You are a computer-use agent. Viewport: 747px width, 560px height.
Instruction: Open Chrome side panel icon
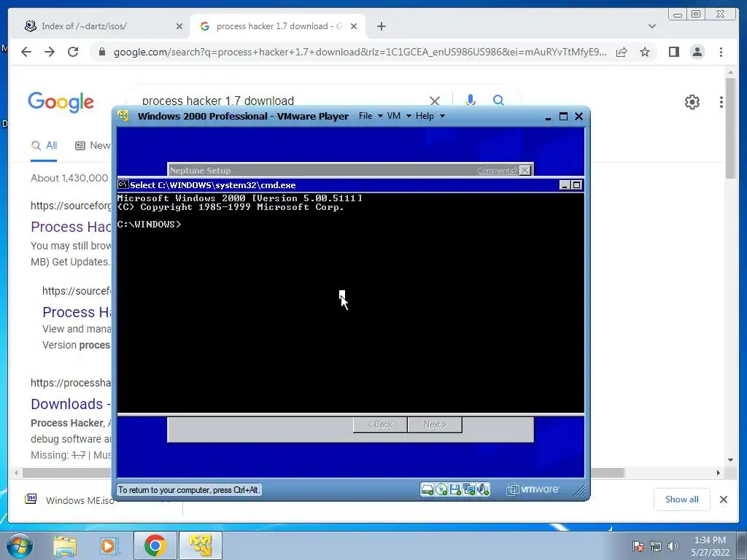(x=673, y=52)
